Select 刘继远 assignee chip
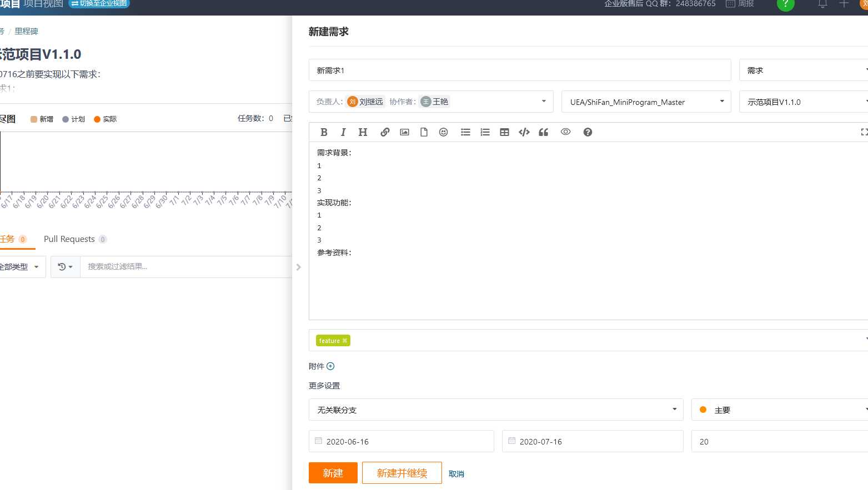This screenshot has height=490, width=868. 365,102
